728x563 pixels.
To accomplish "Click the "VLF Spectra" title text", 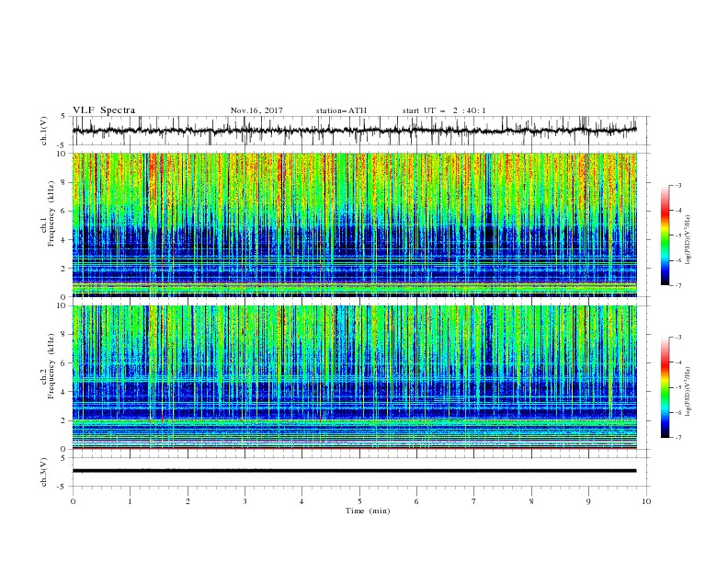I will (104, 110).
